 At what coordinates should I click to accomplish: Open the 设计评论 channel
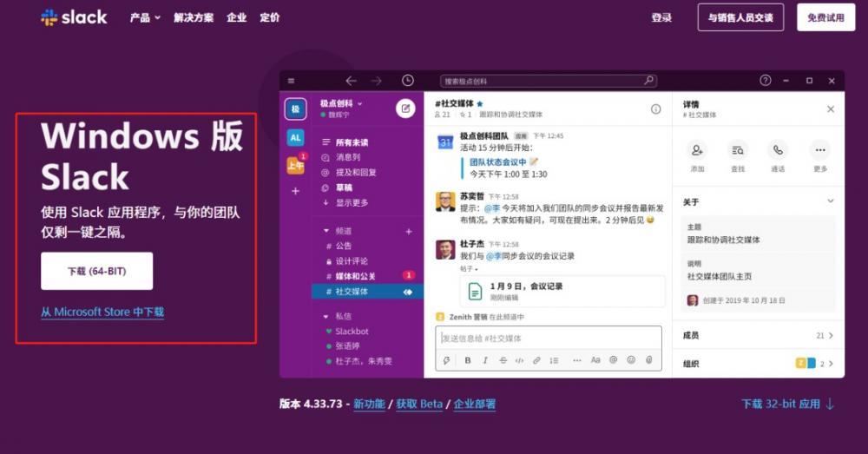coord(351,260)
